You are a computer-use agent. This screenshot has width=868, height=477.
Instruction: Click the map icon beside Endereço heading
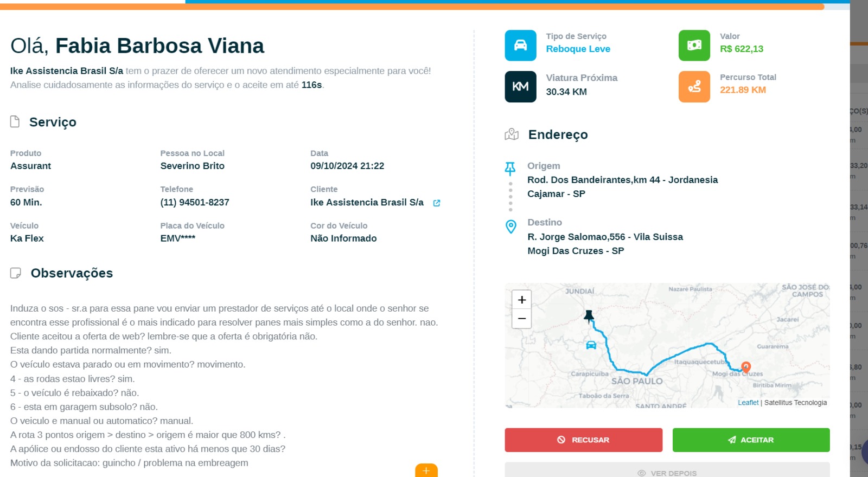[512, 134]
